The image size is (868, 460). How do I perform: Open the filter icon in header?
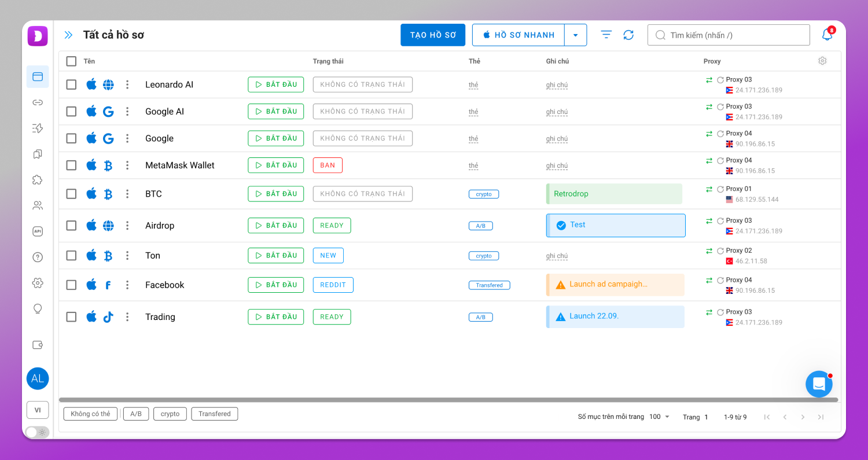point(606,35)
